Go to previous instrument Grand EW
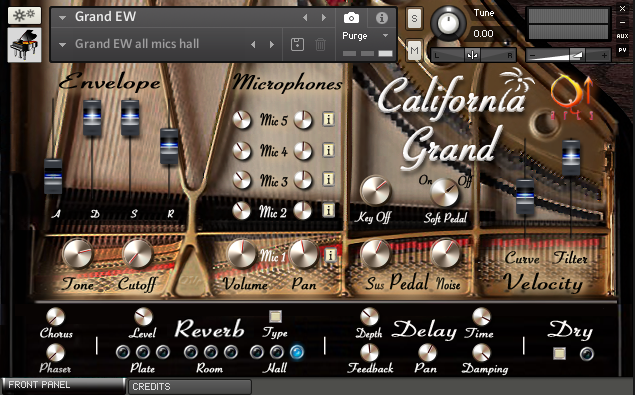 (305, 17)
